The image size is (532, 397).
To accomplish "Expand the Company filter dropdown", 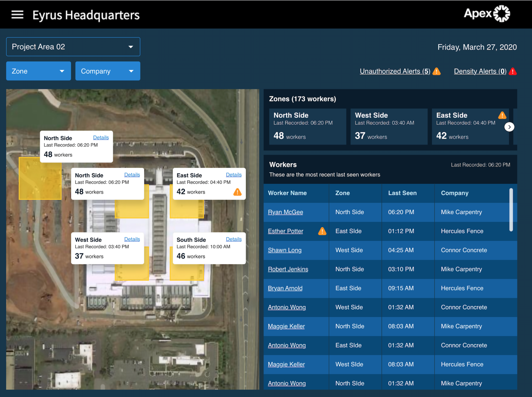I will coord(108,71).
